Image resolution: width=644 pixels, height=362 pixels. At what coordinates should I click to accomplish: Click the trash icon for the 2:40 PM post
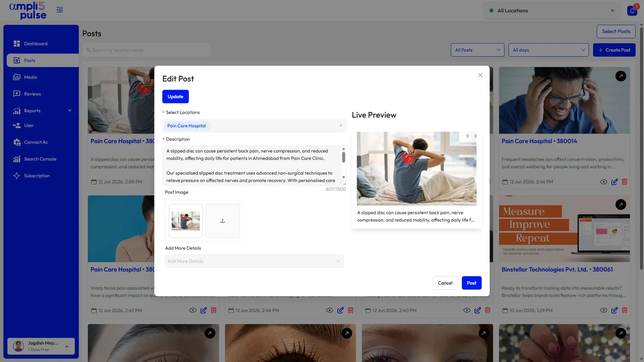pyautogui.click(x=488, y=311)
